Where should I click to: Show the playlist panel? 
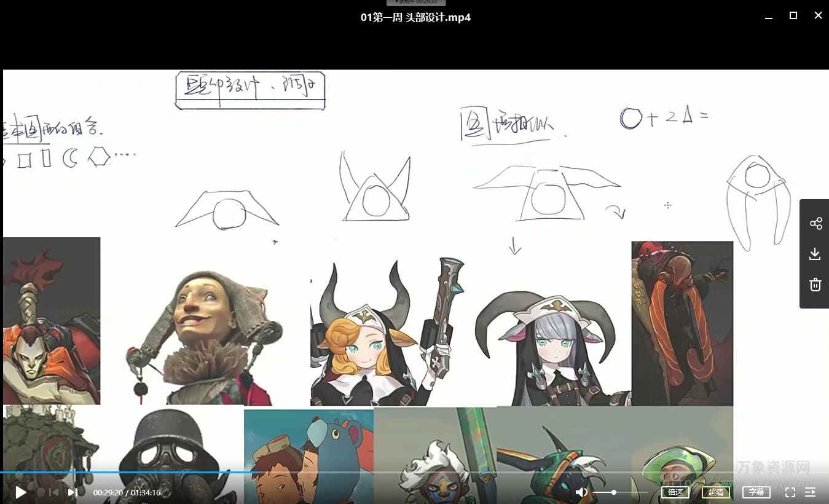pyautogui.click(x=810, y=492)
